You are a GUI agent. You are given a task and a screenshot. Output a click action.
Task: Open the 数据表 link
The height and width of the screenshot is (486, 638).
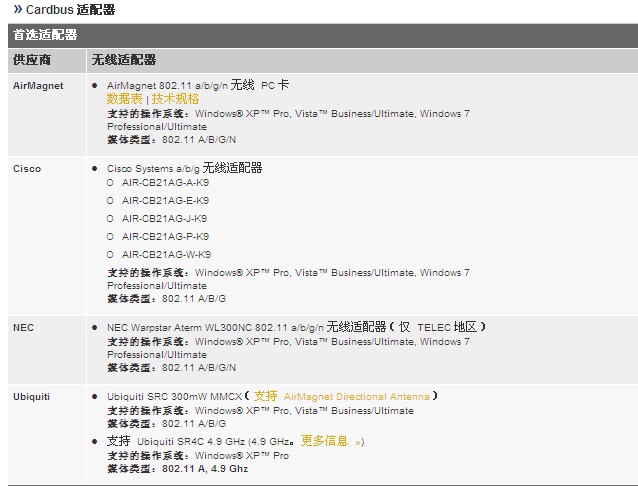[125, 99]
